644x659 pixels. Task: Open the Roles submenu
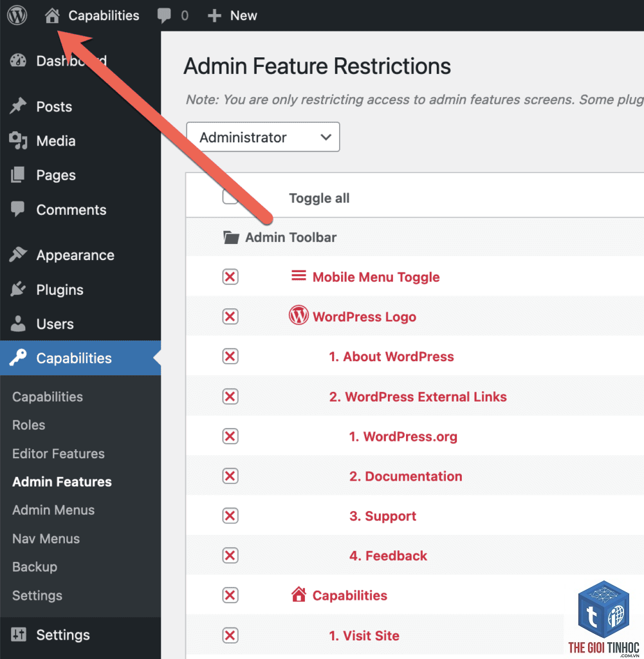pos(28,425)
